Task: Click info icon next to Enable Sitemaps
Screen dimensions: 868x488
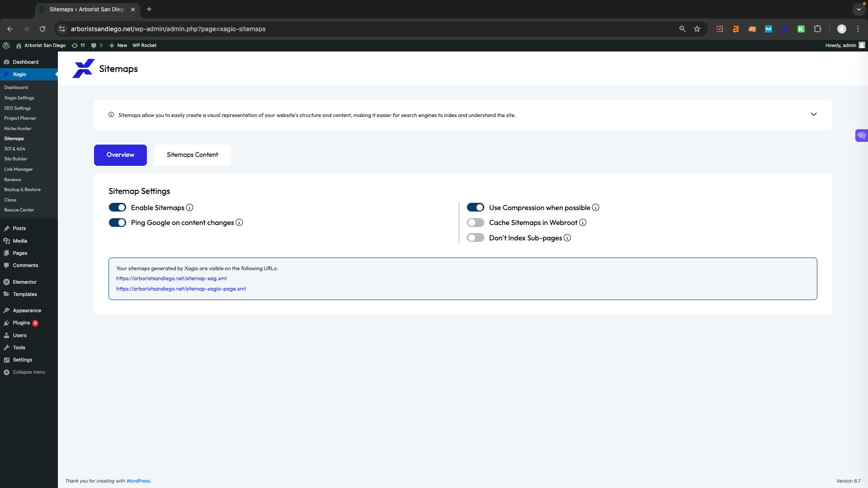Action: (190, 208)
